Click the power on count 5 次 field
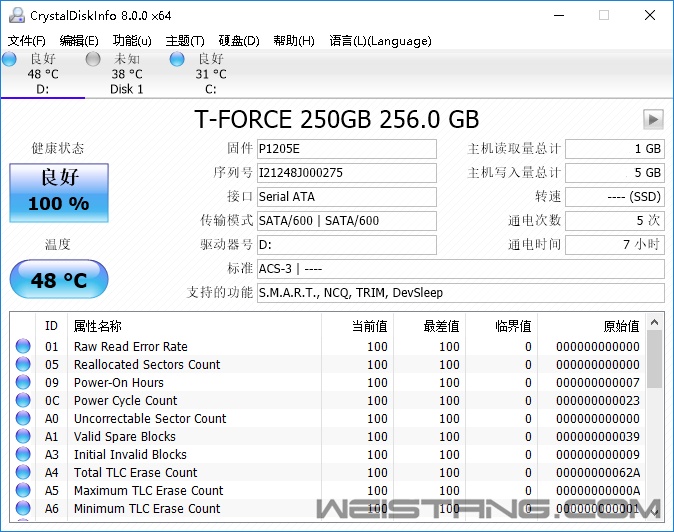This screenshot has height=532, width=674. (x=615, y=221)
